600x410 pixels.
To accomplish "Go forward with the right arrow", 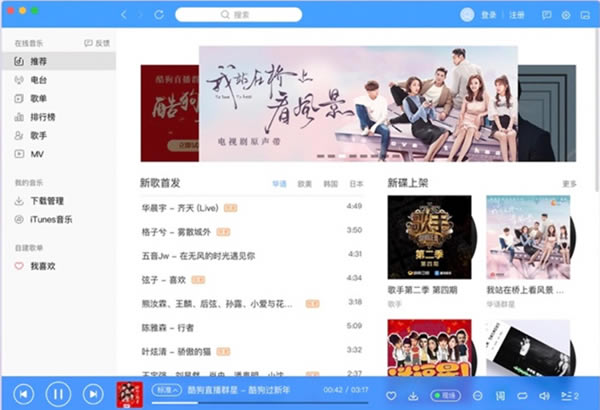I will 140,15.
